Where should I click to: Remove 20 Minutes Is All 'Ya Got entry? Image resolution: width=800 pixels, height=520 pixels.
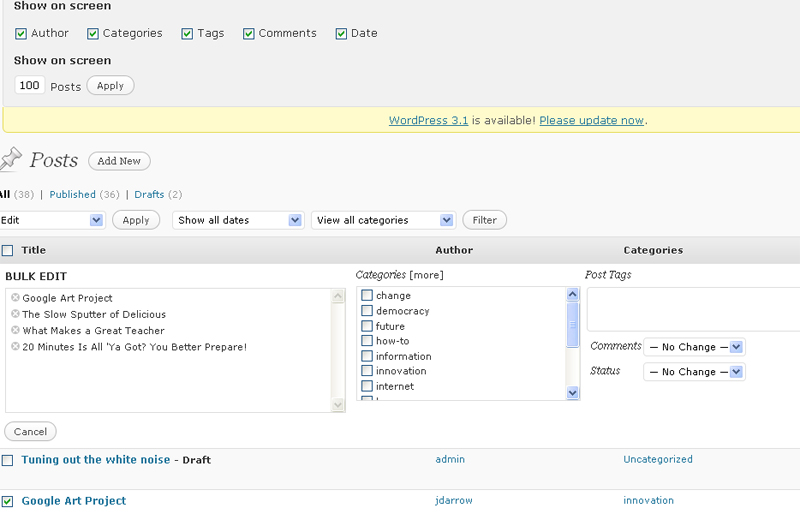[15, 347]
